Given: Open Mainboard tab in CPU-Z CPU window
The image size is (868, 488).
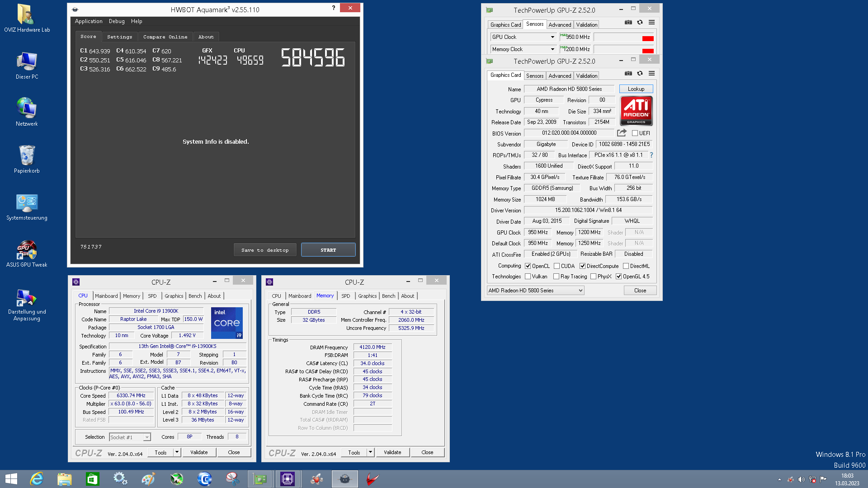Looking at the screenshot, I should [106, 296].
